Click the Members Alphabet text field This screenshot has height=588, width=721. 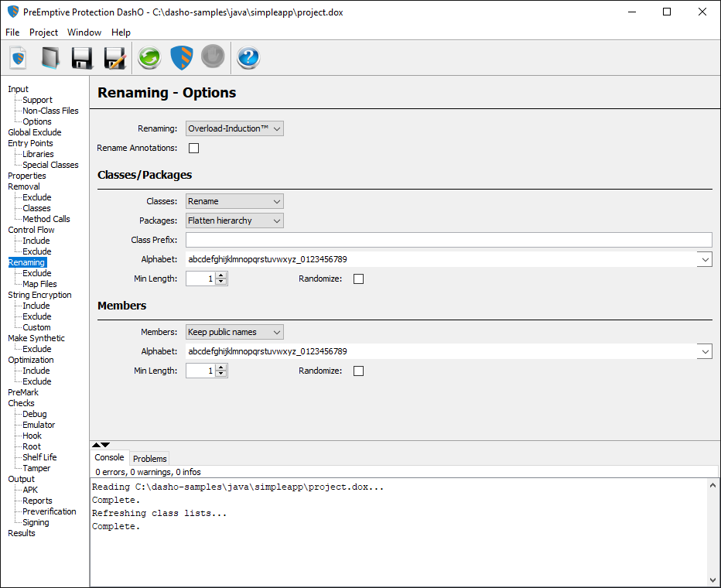441,351
